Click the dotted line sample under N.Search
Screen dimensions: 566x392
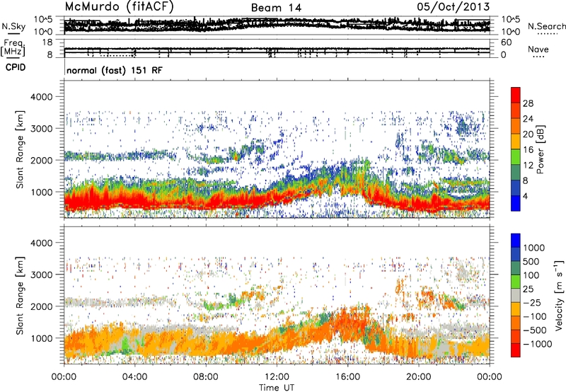pyautogui.click(x=548, y=34)
